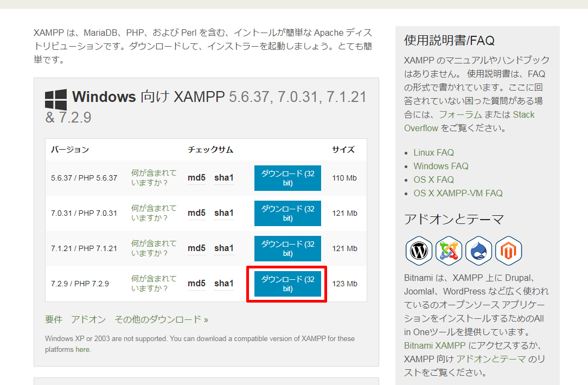Screen dimensions: 588x385
Task: Click download button for PHP 7.0.31
Action: [x=287, y=213]
